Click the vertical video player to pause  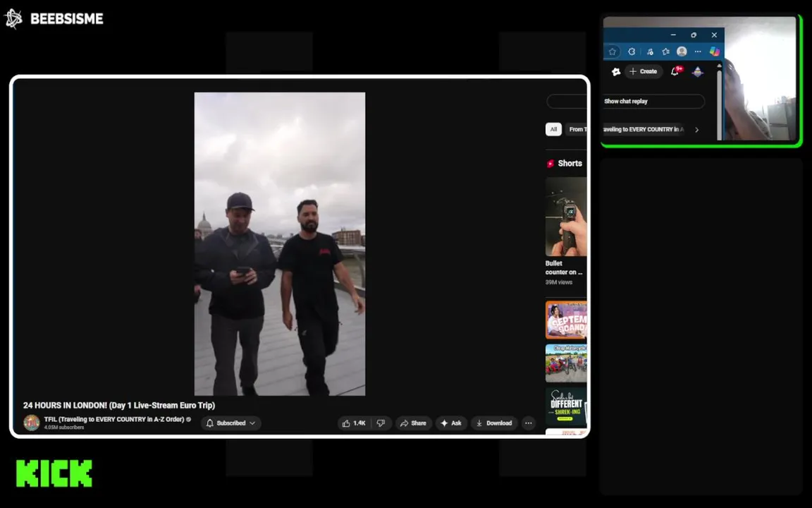tap(280, 243)
